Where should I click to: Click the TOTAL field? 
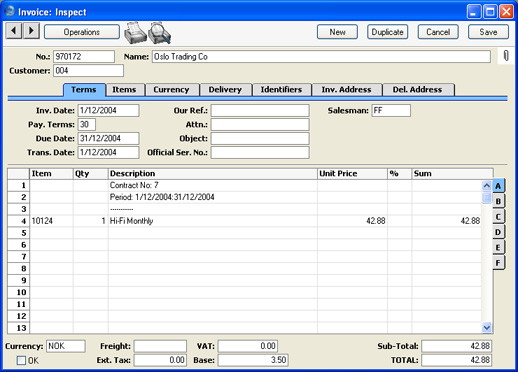457,360
